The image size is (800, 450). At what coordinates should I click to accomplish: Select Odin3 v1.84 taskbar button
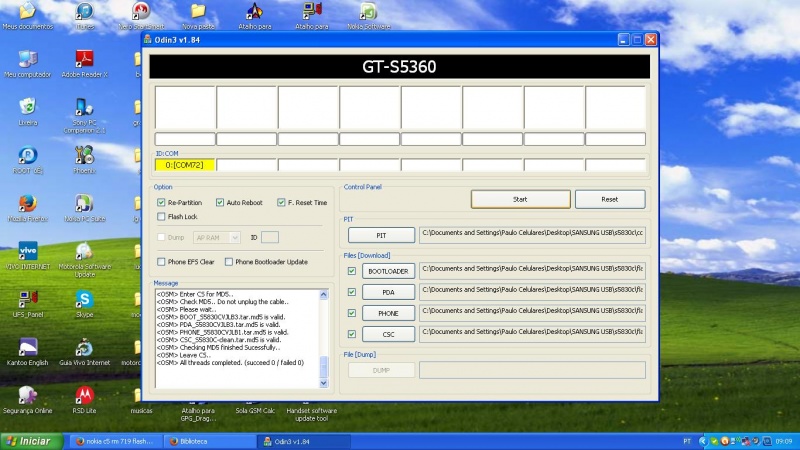coord(304,441)
